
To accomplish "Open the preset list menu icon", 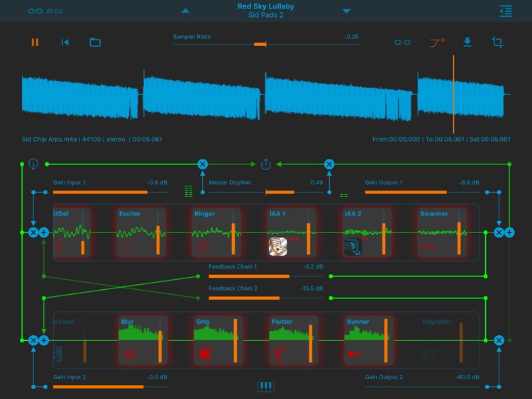I will pyautogui.click(x=506, y=11).
